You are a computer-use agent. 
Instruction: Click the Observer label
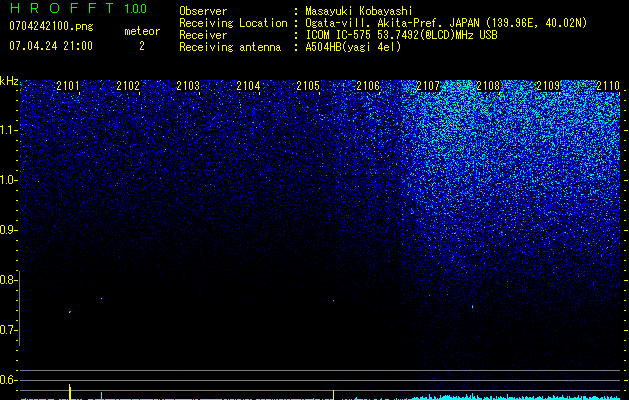click(203, 11)
